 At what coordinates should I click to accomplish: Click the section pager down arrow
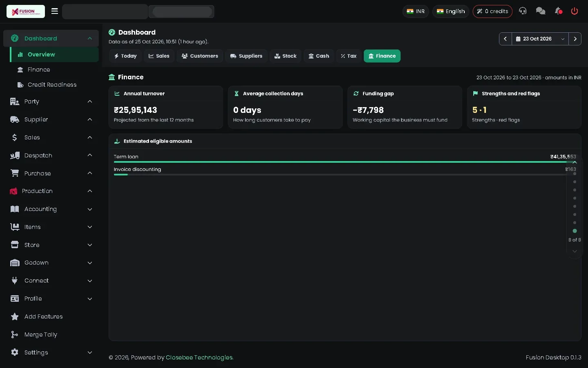tap(575, 251)
